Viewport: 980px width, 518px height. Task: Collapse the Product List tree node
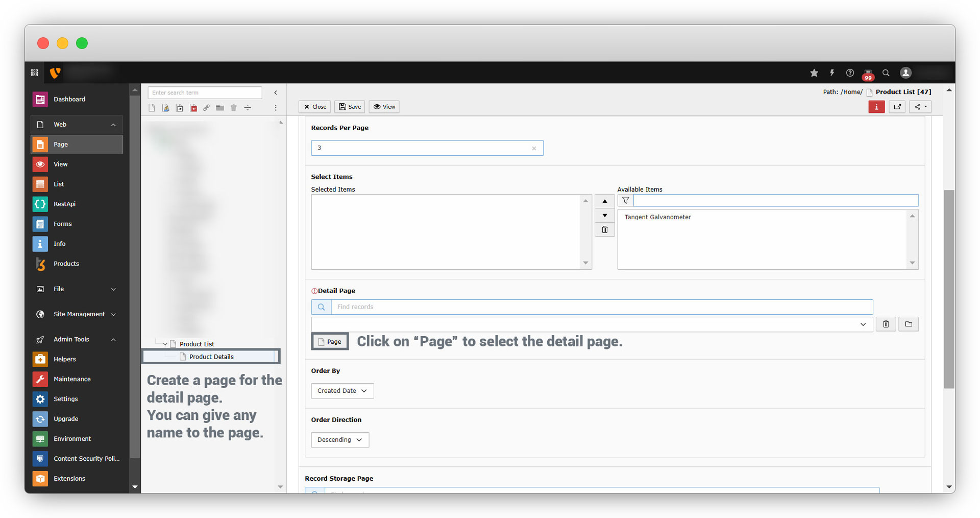(x=165, y=344)
